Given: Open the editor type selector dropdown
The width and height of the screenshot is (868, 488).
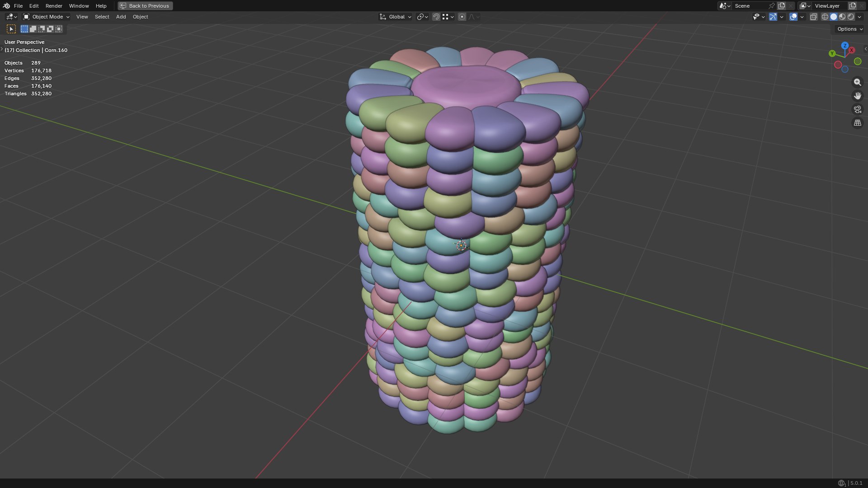Looking at the screenshot, I should point(11,17).
